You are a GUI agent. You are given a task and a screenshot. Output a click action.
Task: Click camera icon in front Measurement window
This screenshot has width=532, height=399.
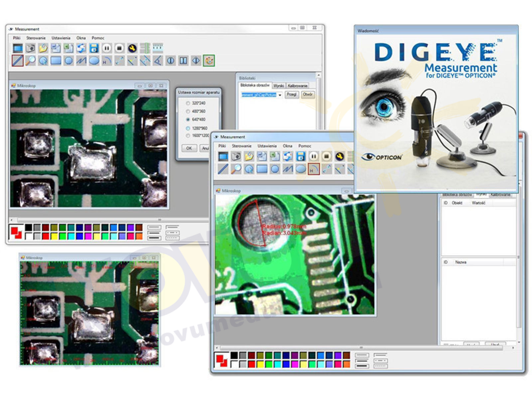coord(236,156)
